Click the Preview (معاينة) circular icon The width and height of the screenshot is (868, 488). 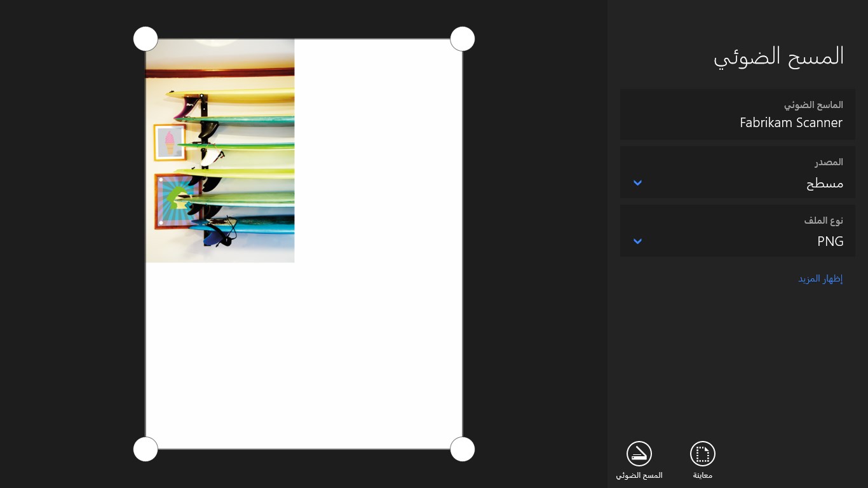pos(703,454)
